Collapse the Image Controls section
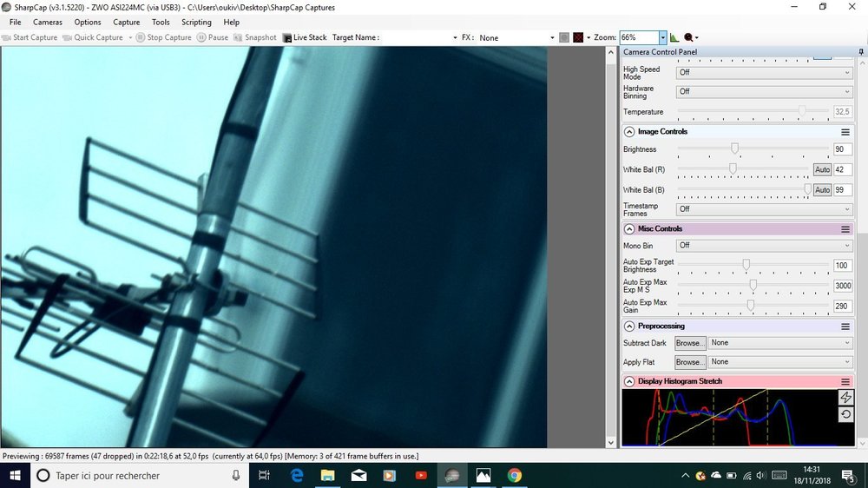868x488 pixels. coord(629,132)
